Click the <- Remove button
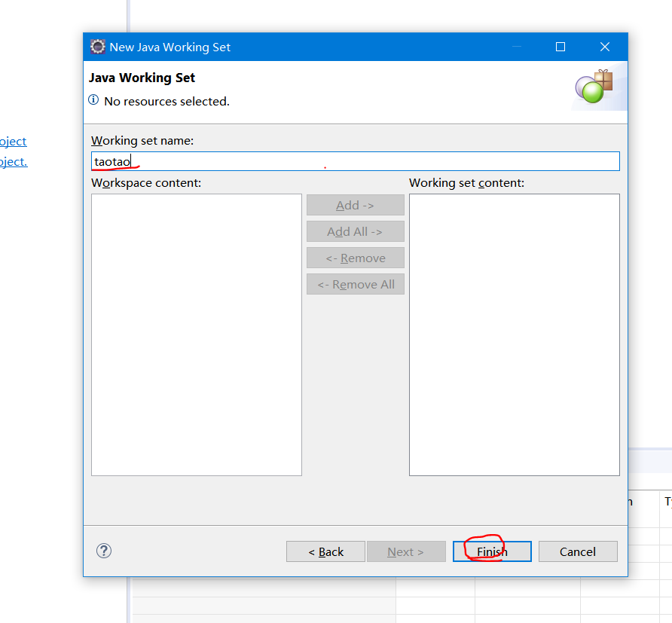Viewport: 672px width, 623px height. pyautogui.click(x=356, y=258)
